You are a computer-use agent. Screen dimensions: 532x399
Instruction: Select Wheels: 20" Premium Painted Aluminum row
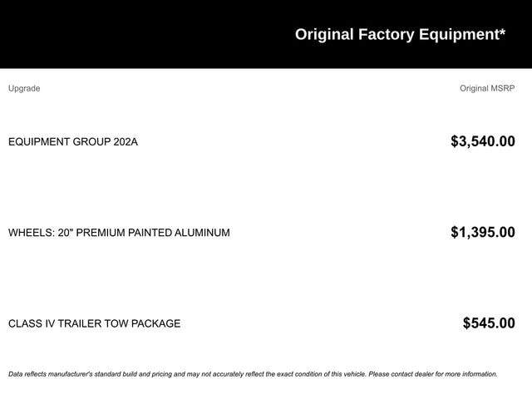point(262,233)
